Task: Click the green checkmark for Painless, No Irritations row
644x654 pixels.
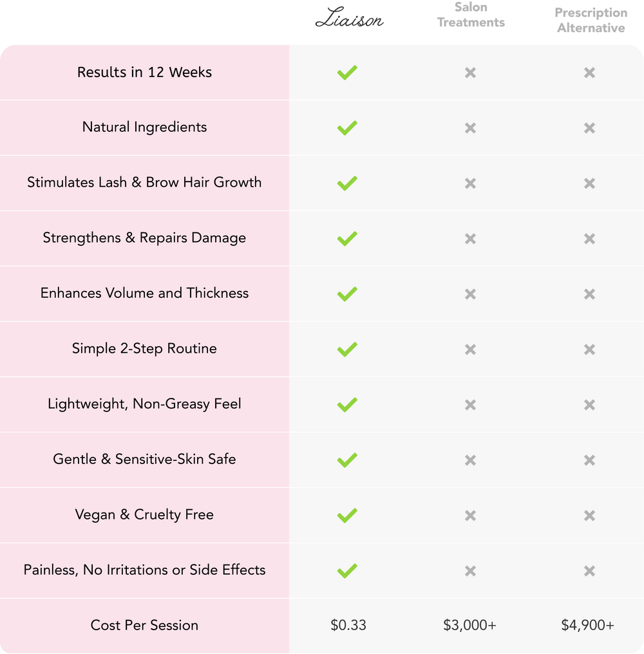Action: [x=346, y=571]
